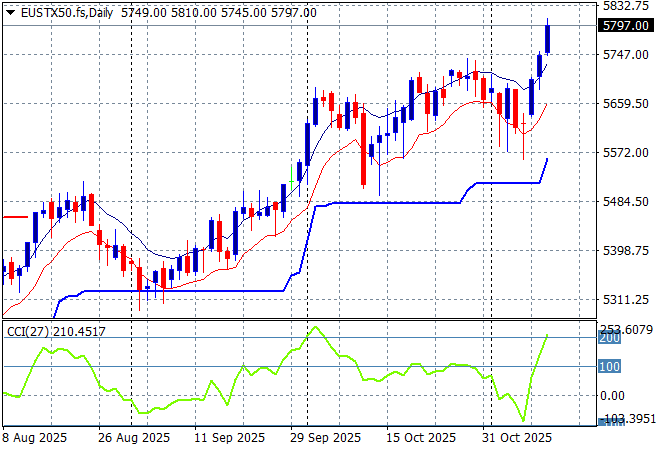Select the short red horizontal line at left
The width and height of the screenshot is (660, 450).
(x=16, y=217)
